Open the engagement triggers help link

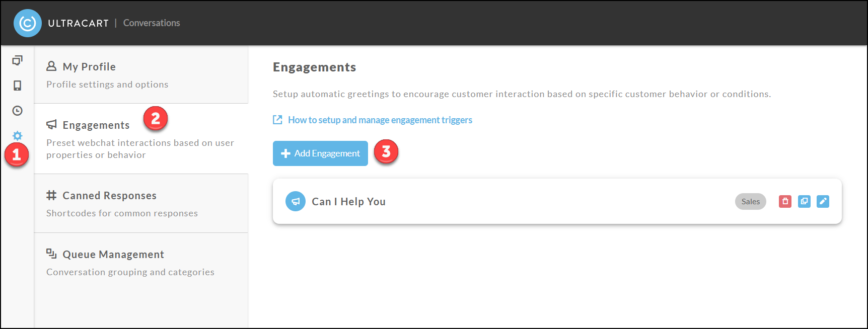[x=380, y=120]
